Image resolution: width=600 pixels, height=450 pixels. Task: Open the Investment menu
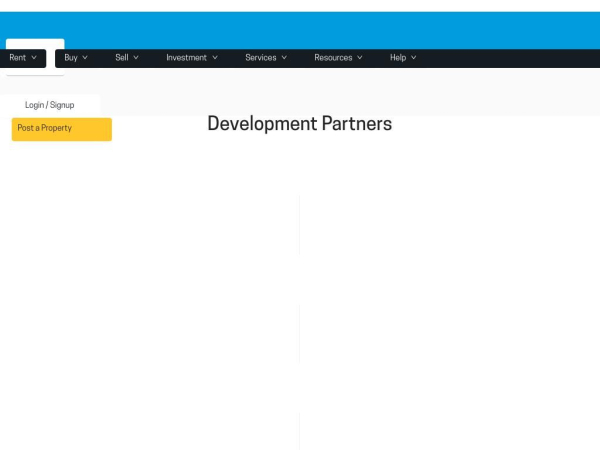click(186, 58)
